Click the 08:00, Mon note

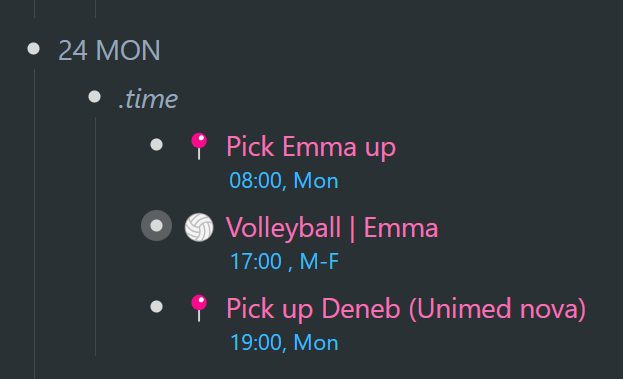284,181
